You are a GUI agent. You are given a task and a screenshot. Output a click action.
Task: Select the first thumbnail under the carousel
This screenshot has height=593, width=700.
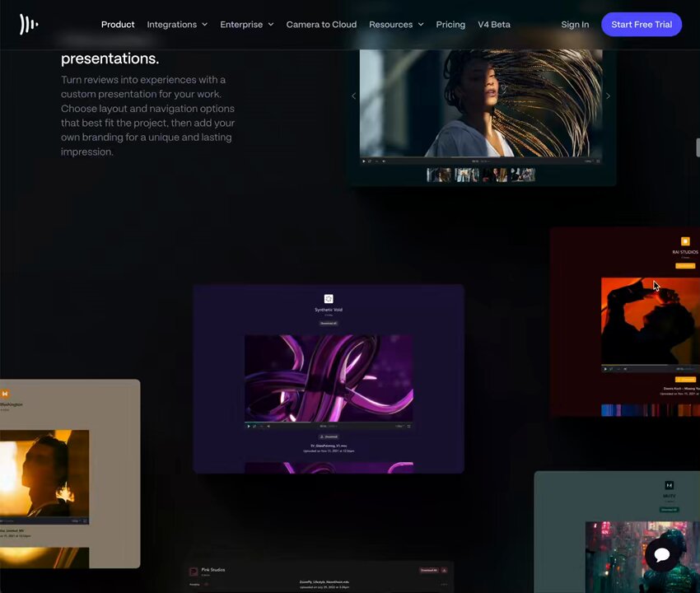point(439,175)
